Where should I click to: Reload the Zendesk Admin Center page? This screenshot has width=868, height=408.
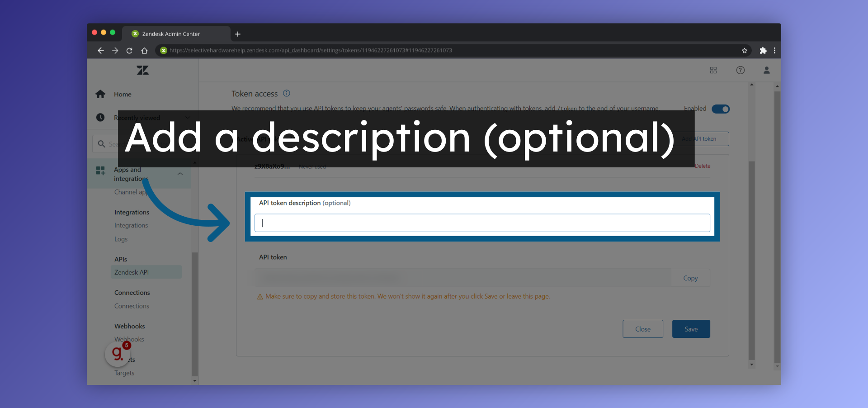(129, 51)
